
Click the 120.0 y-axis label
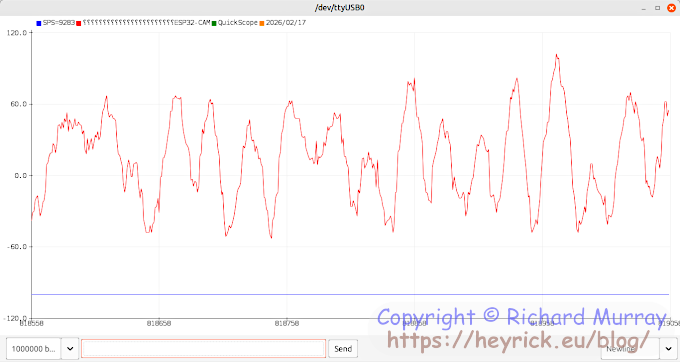click(17, 33)
